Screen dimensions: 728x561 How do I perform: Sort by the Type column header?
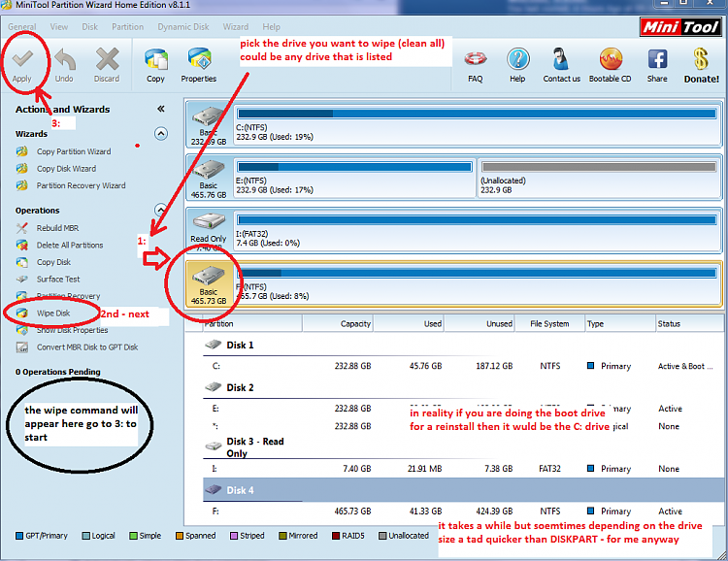coord(620,323)
